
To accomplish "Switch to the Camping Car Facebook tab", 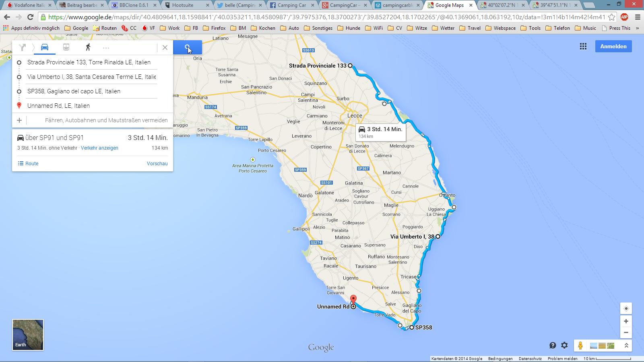I will tap(292, 5).
